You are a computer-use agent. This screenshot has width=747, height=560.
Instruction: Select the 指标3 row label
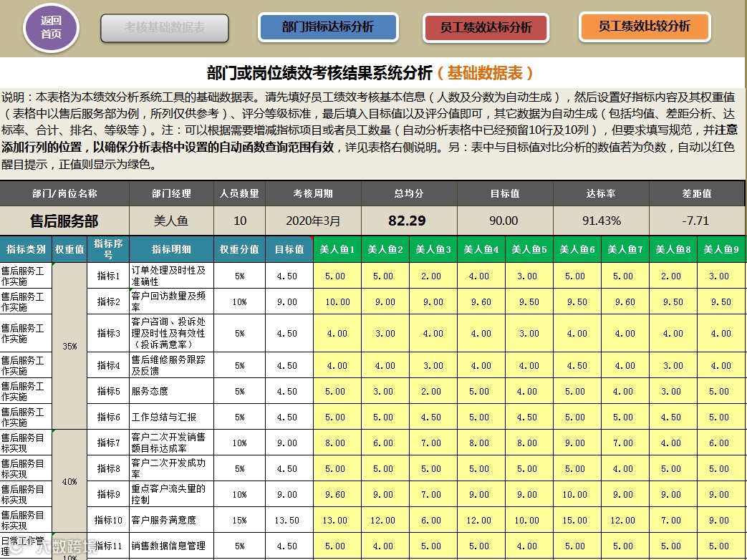pos(108,333)
